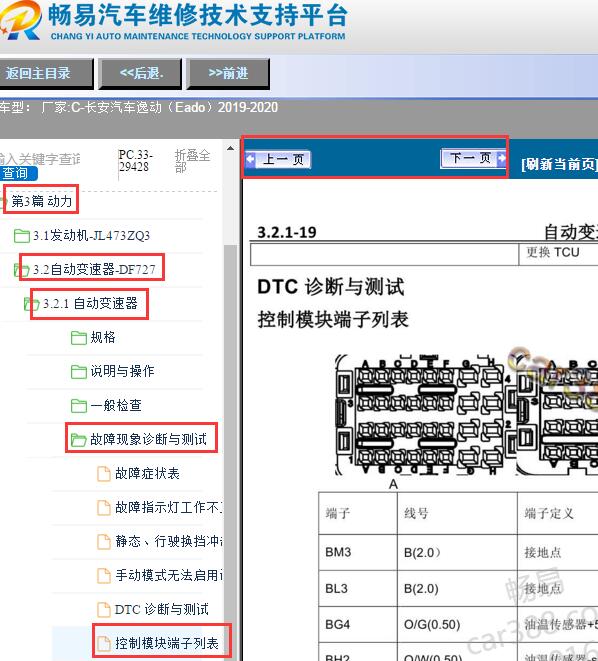Open the 一般检查 entry
This screenshot has width=598, height=661.
pyautogui.click(x=116, y=406)
